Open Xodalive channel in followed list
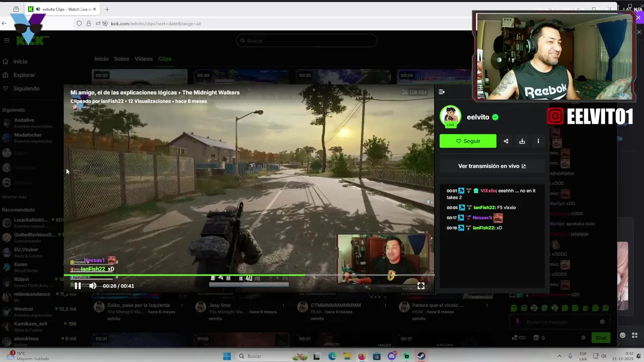 (x=26, y=123)
